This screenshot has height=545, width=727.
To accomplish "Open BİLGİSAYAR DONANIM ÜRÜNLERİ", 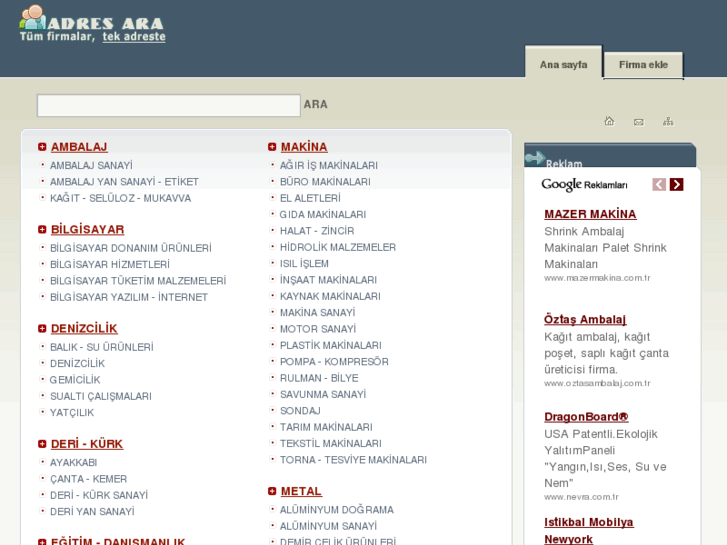I will click(131, 248).
